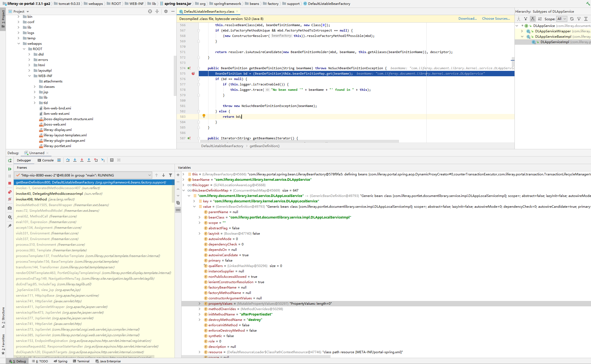The image size is (591, 364).
Task: Stop debugging with red square icon
Action: coord(10,183)
